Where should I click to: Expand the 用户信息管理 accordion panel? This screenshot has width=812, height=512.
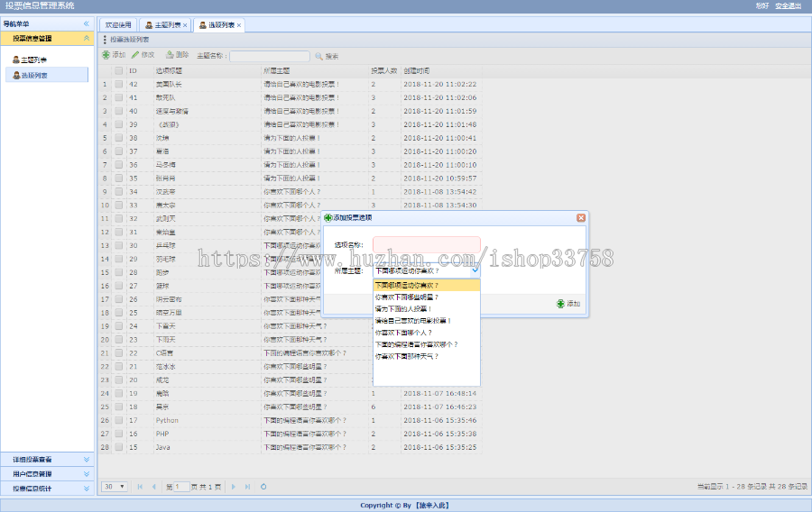87,474
